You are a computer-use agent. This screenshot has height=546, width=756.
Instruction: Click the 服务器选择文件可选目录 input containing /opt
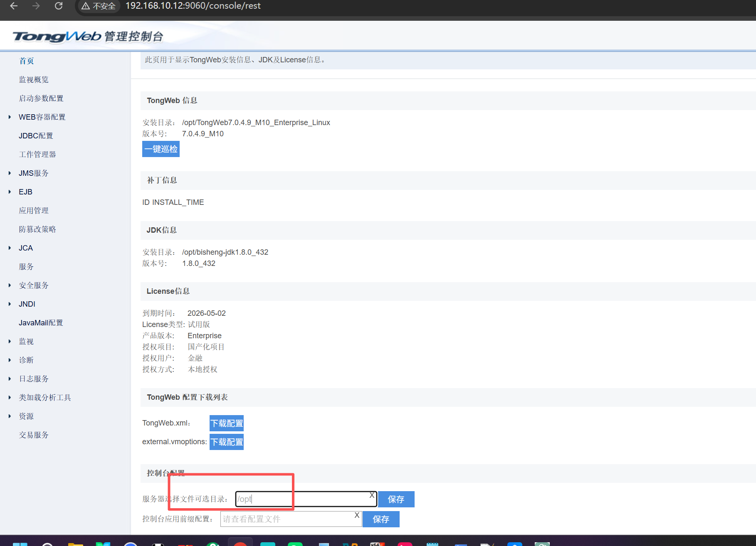[306, 499]
